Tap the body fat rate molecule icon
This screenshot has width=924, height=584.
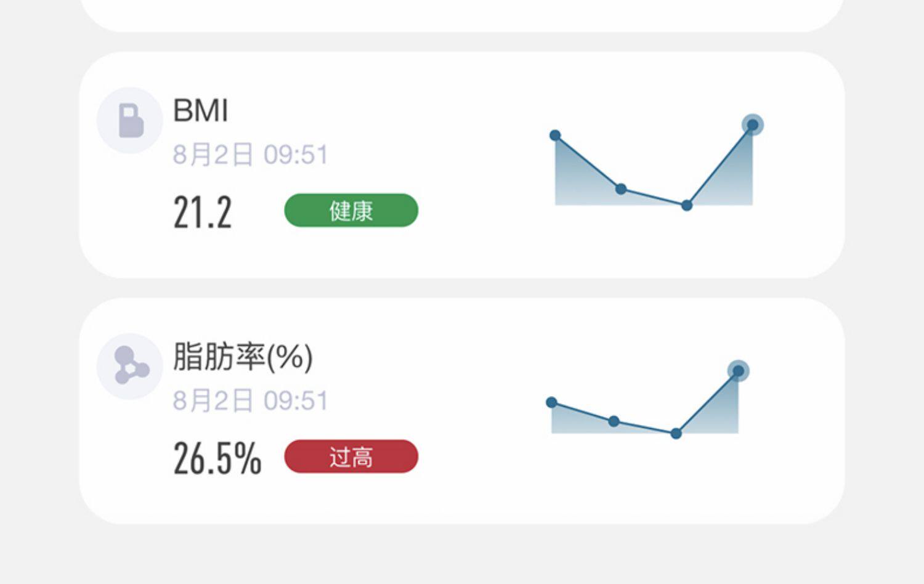(x=130, y=366)
